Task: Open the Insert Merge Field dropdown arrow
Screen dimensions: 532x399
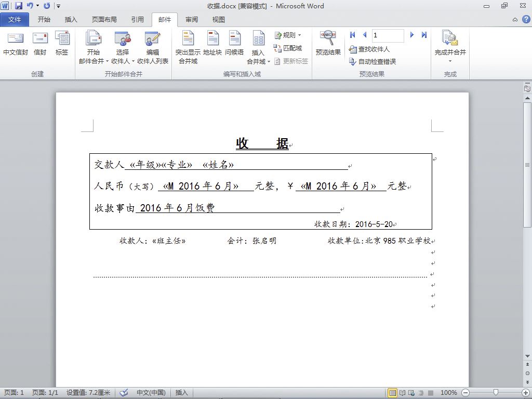Action: [269, 62]
